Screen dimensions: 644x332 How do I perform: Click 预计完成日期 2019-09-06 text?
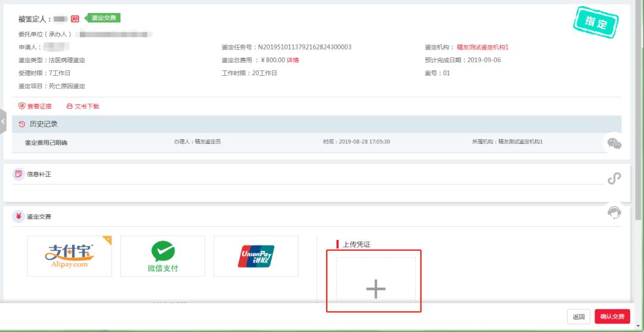click(463, 60)
